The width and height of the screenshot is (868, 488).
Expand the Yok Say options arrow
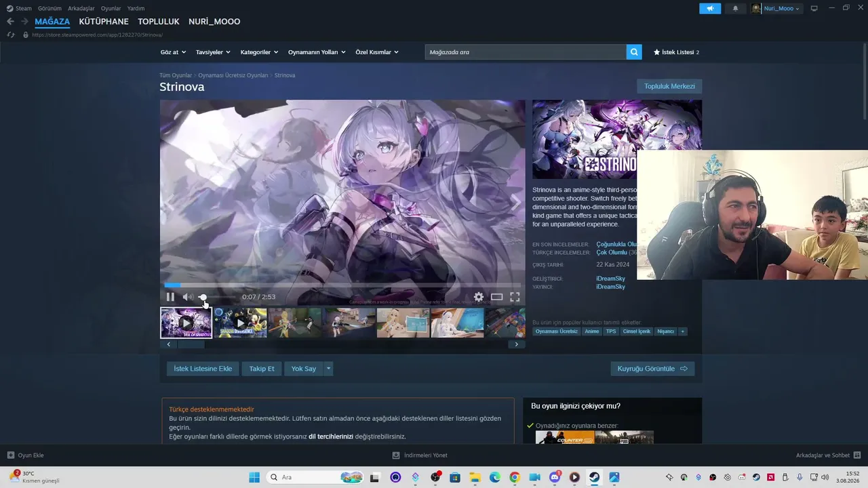(x=328, y=369)
